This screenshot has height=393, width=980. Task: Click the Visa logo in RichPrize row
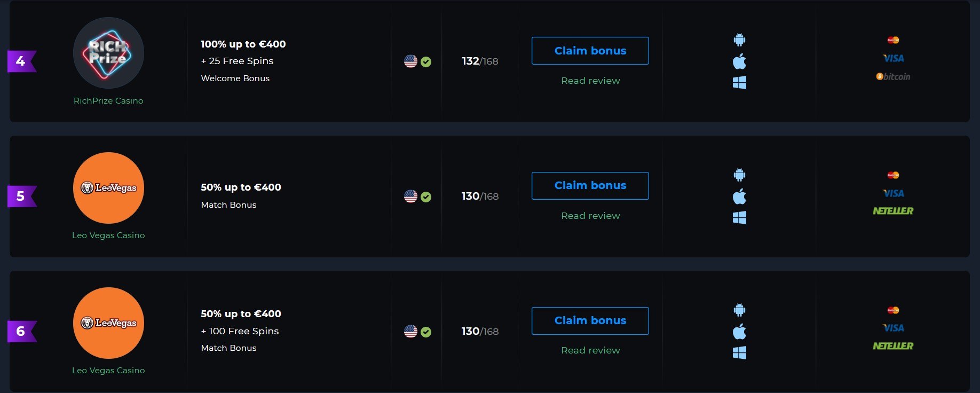[893, 58]
